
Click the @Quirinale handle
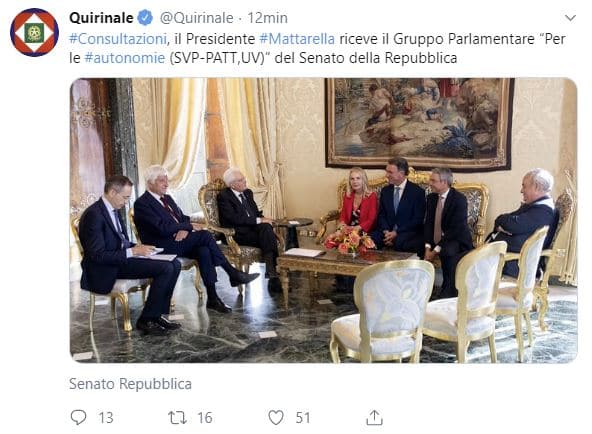click(x=197, y=18)
